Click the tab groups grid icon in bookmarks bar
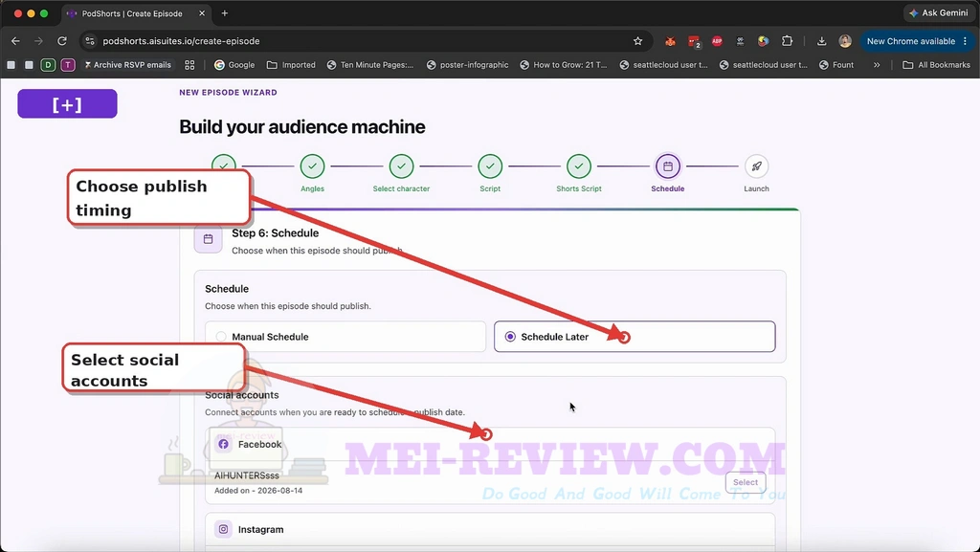 pyautogui.click(x=189, y=65)
